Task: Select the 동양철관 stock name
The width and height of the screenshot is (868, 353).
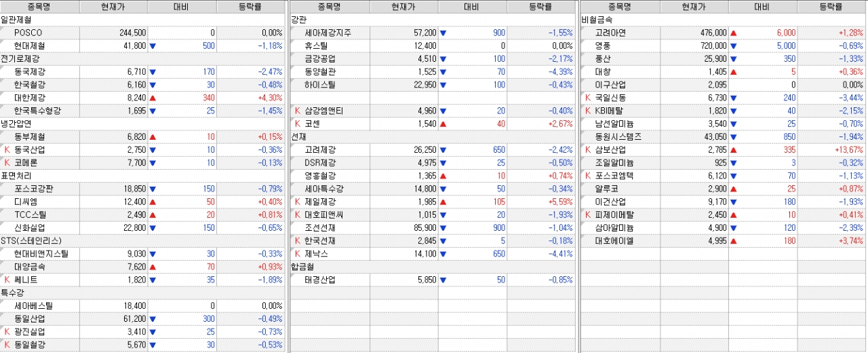Action: pyautogui.click(x=319, y=72)
